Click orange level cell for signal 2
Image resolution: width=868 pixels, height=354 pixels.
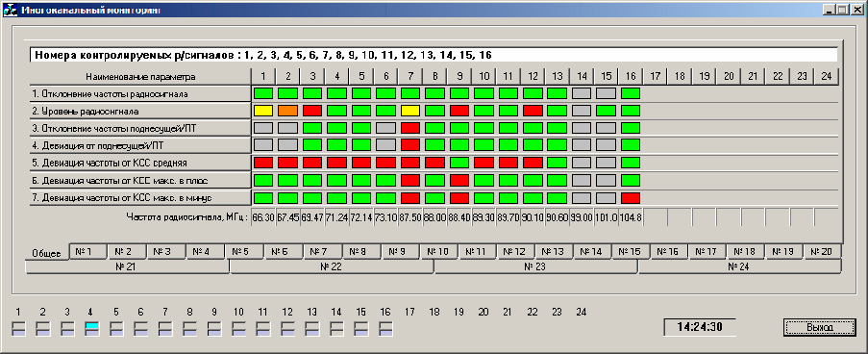pos(287,111)
